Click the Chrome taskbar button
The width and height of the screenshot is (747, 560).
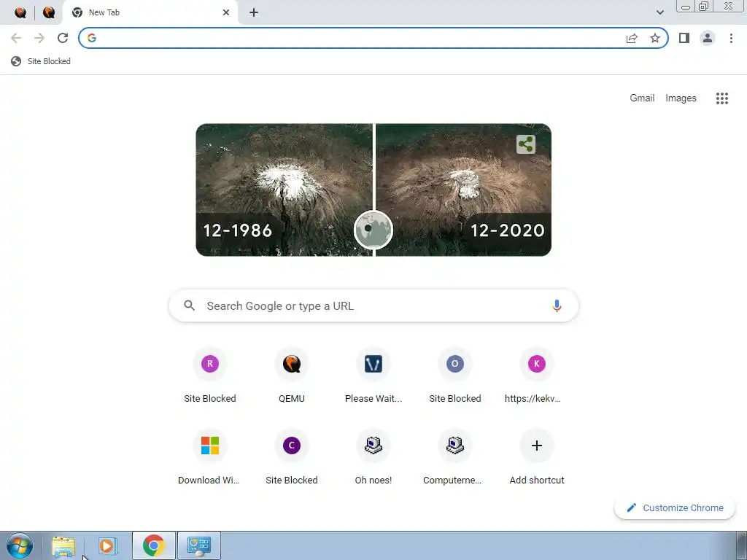pos(153,545)
